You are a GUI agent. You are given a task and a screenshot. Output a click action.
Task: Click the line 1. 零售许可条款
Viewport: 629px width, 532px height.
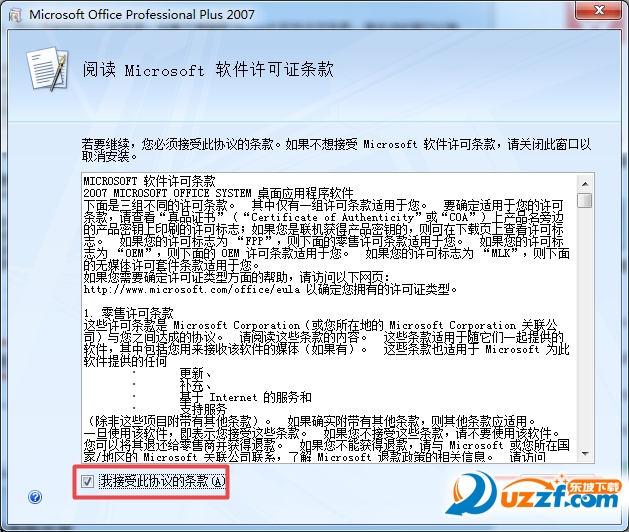pyautogui.click(x=128, y=313)
